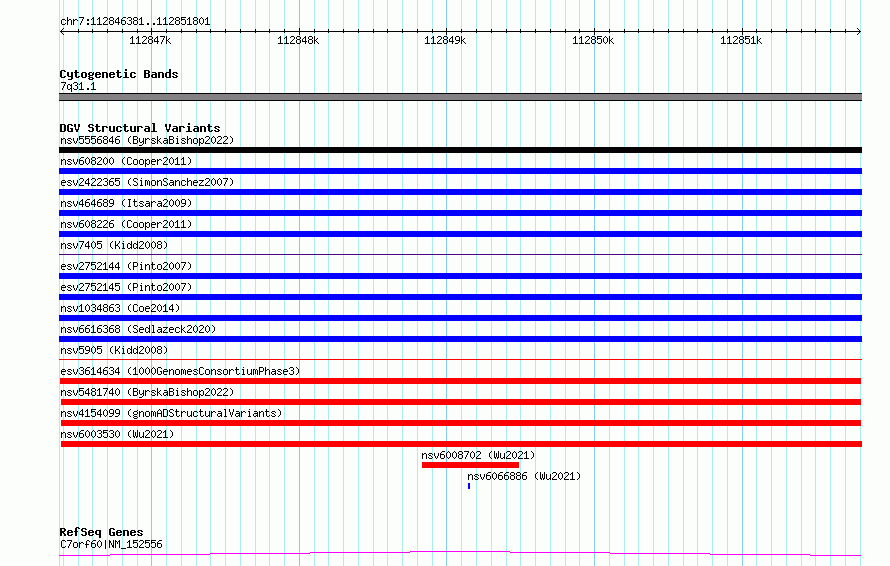Open the DGV Structural Variants track heading
Viewport: 890px width, 566px height.
(x=140, y=128)
